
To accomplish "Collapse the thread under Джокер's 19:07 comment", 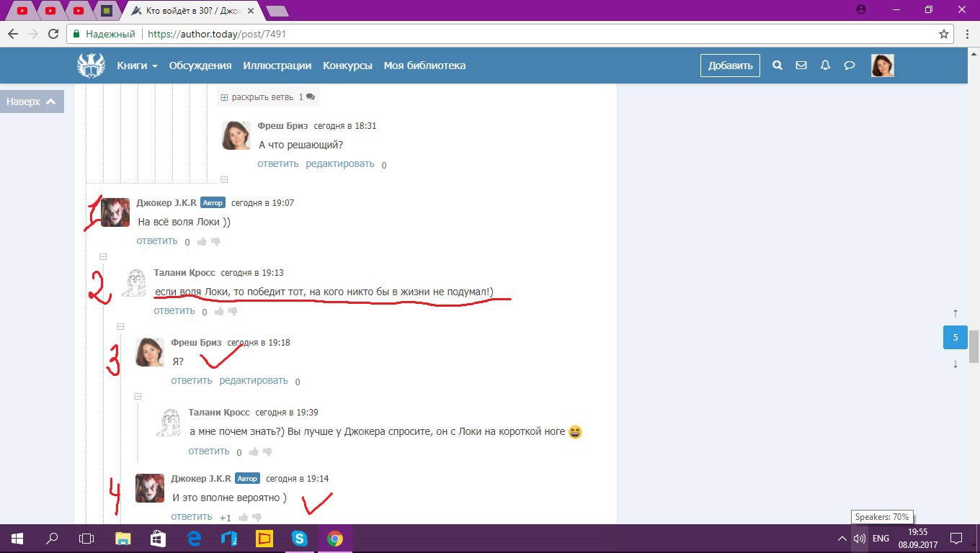I will point(103,256).
